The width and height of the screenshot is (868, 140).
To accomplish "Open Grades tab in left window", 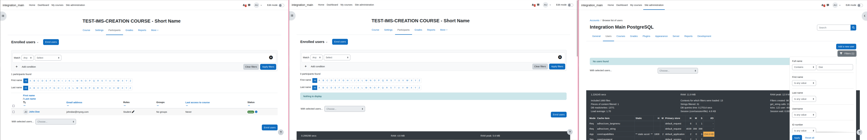I will click(129, 30).
